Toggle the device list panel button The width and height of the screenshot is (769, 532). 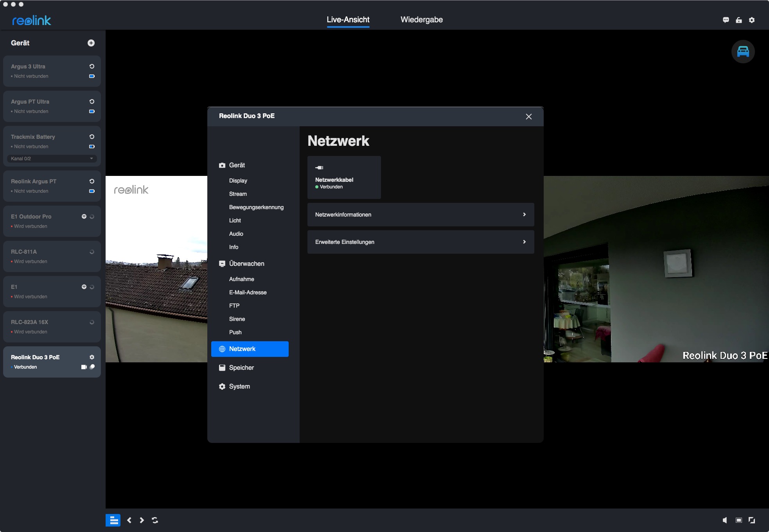point(113,520)
